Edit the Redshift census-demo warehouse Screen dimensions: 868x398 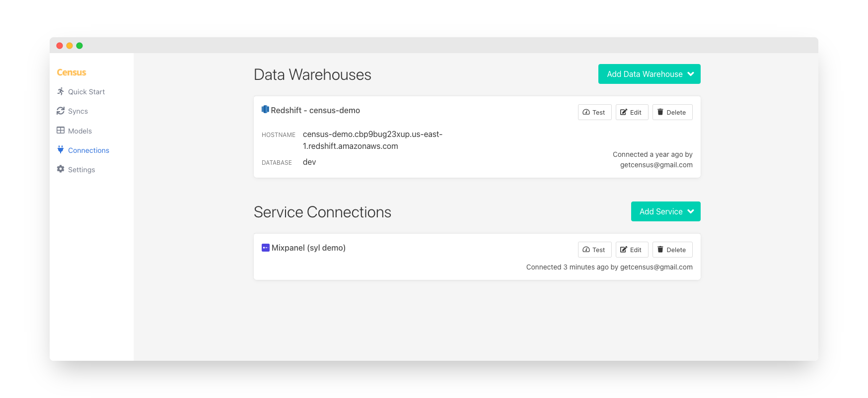tap(632, 112)
